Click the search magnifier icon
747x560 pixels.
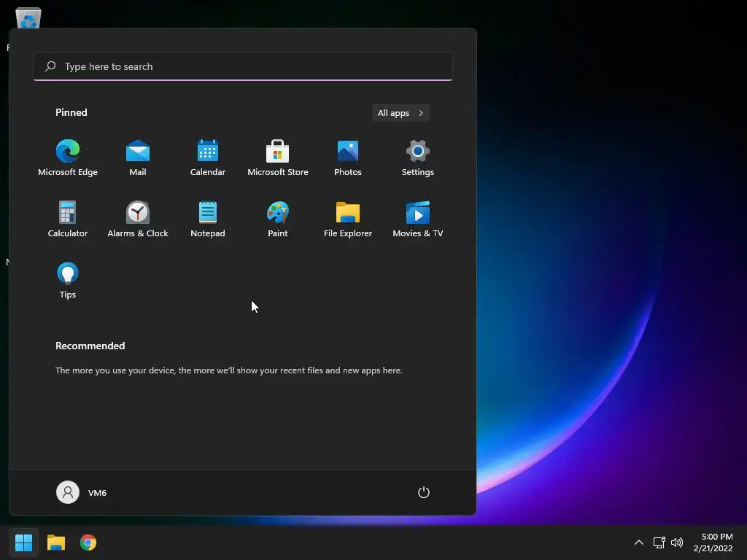[50, 66]
